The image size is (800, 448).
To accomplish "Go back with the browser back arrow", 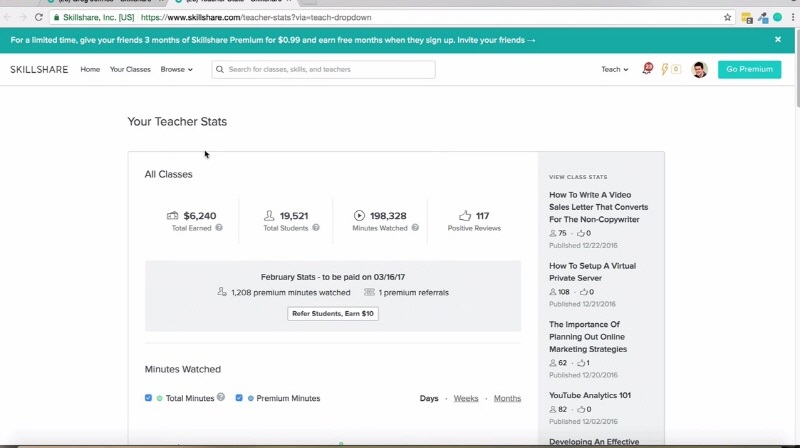I will [8, 17].
